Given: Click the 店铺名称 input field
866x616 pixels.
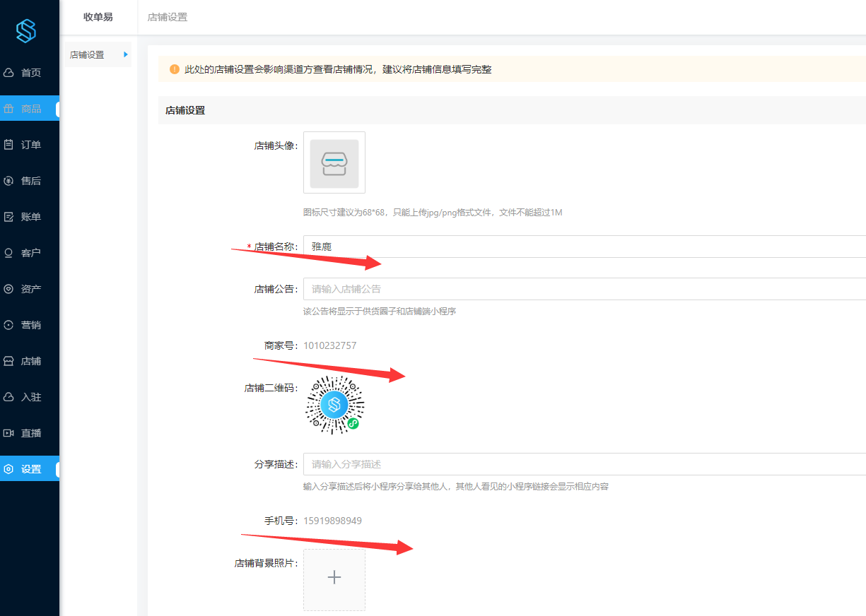Looking at the screenshot, I should pos(584,247).
